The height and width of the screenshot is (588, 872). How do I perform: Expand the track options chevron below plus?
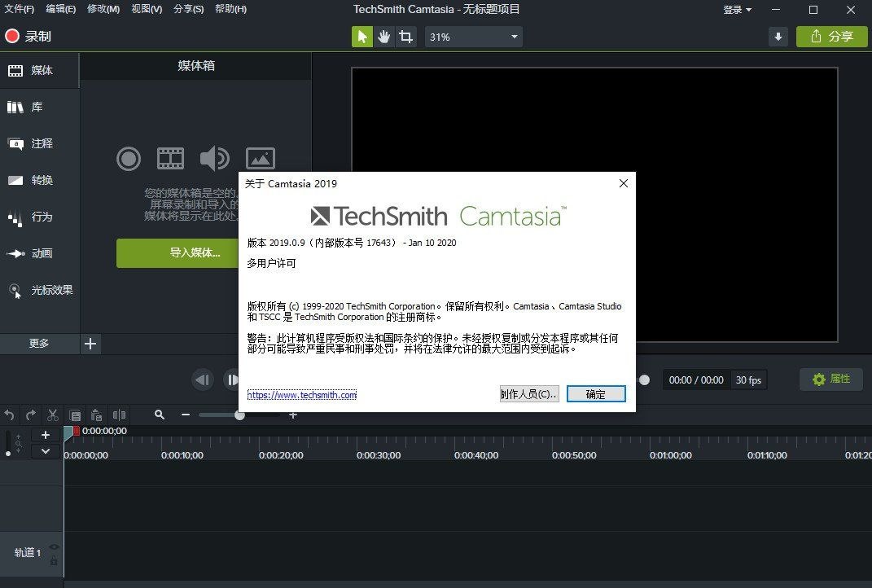[x=46, y=450]
